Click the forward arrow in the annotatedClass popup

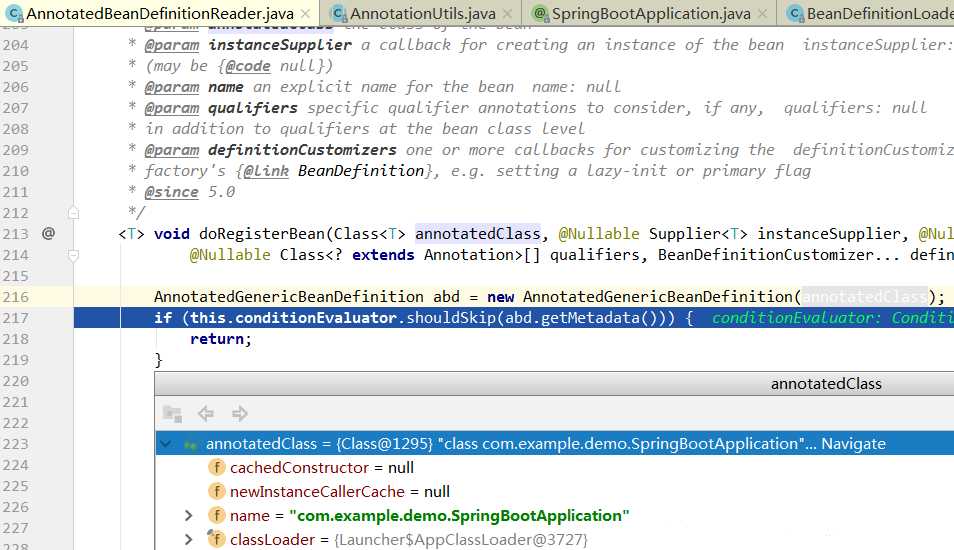pyautogui.click(x=240, y=414)
